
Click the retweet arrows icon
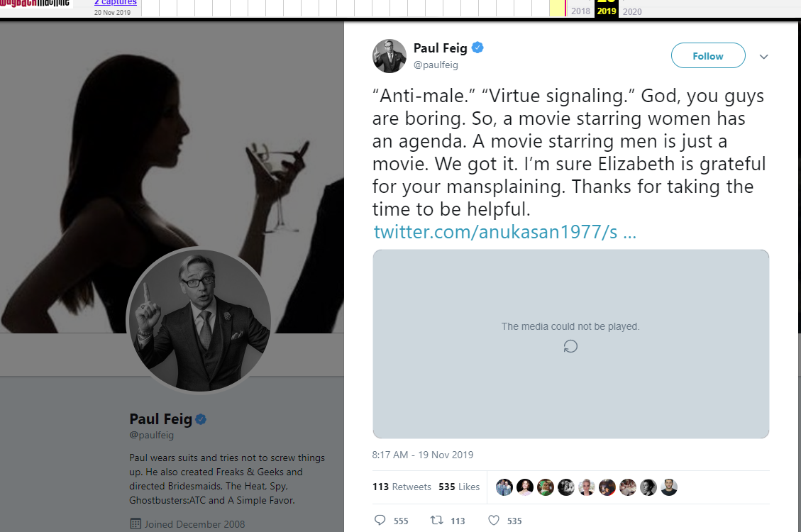(x=437, y=521)
